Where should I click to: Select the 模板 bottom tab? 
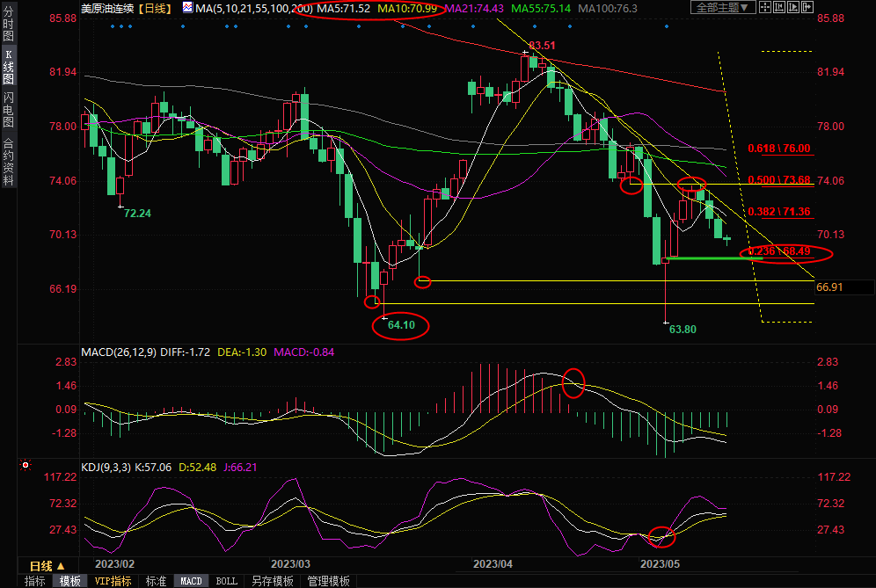pyautogui.click(x=70, y=581)
